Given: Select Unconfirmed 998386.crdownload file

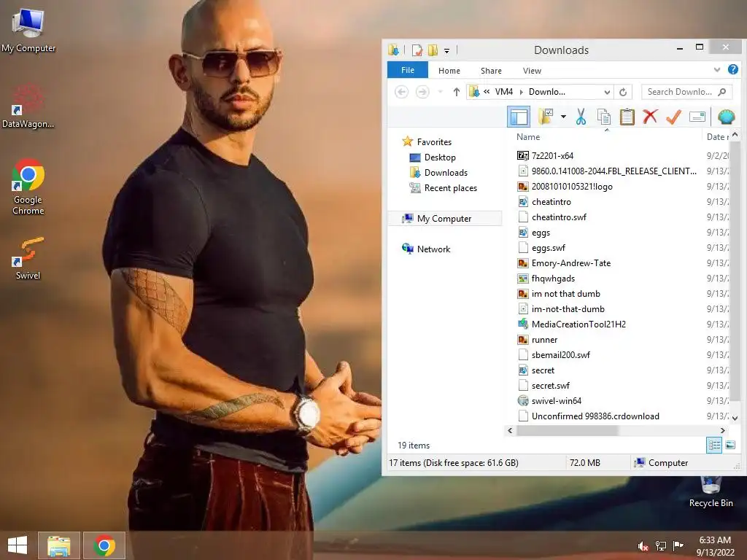Looking at the screenshot, I should 589,416.
